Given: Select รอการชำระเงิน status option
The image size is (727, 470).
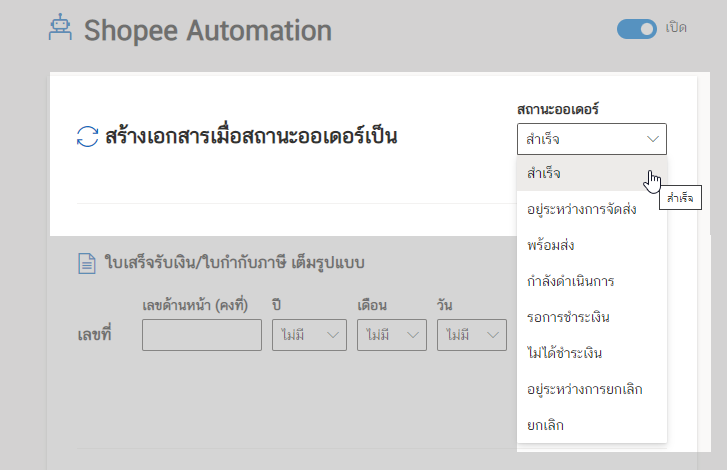Looking at the screenshot, I should pyautogui.click(x=592, y=318).
